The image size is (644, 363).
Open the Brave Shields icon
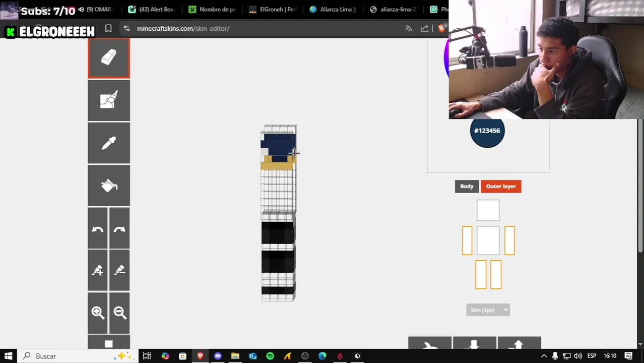pos(442,29)
